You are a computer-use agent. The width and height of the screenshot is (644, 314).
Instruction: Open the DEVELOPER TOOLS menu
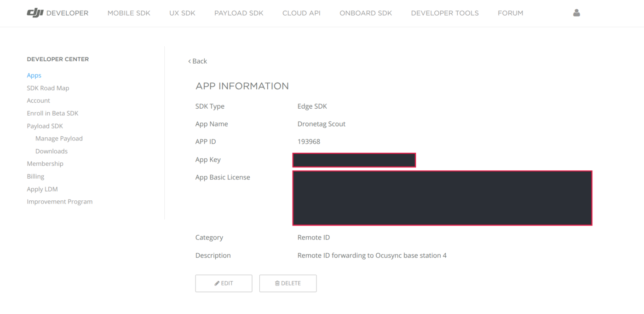pyautogui.click(x=445, y=13)
